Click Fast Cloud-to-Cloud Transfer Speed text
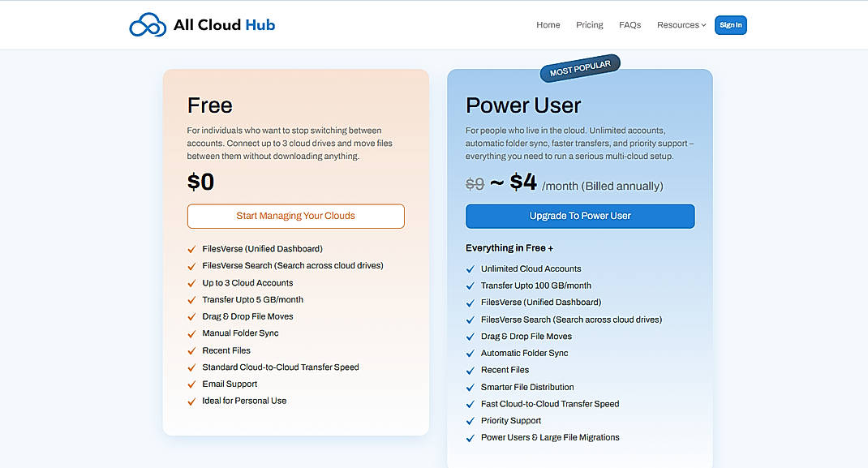 [550, 404]
